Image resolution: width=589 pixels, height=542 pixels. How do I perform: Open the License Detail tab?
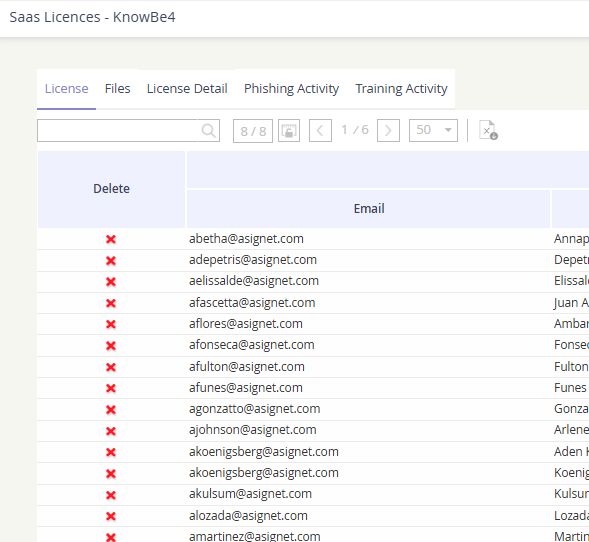(187, 89)
